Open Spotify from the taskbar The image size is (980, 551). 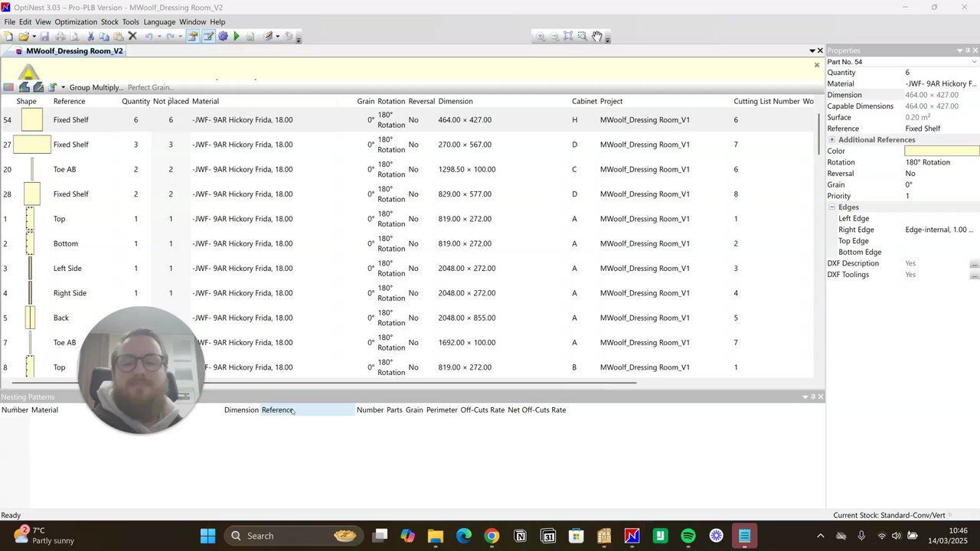pyautogui.click(x=688, y=536)
